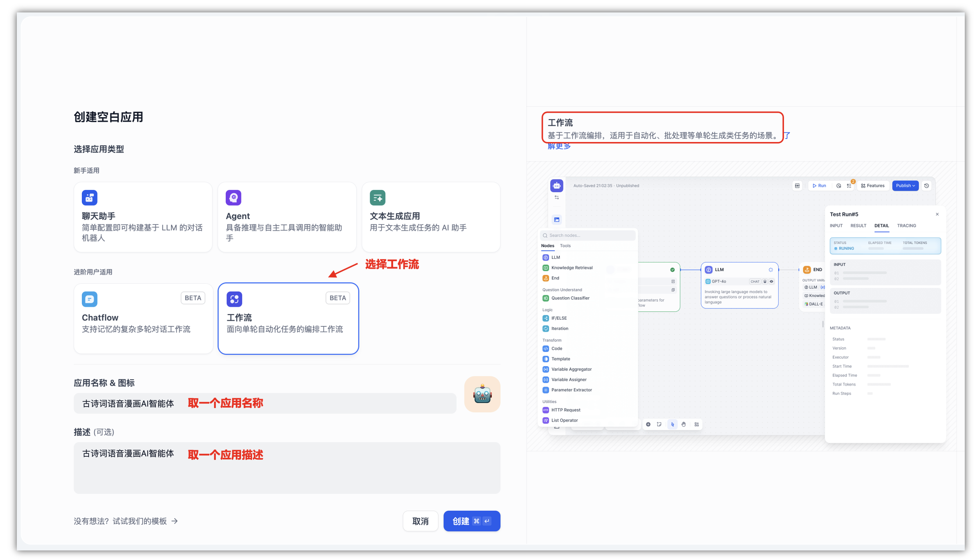The image size is (974, 560).
Task: Click the history clock icon beside Publish
Action: tap(926, 185)
